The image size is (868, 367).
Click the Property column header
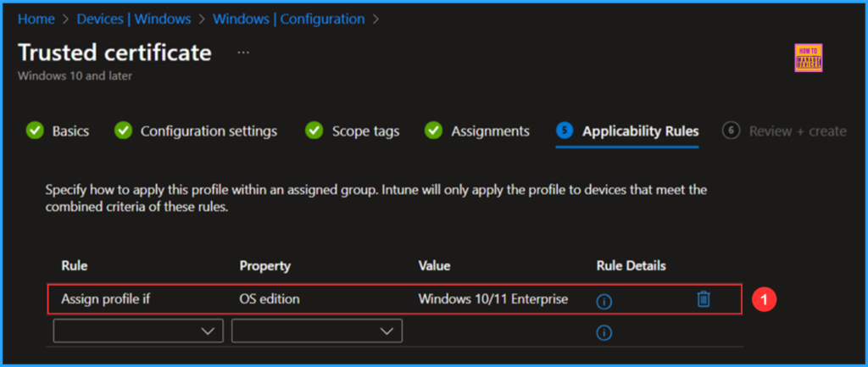pos(265,265)
